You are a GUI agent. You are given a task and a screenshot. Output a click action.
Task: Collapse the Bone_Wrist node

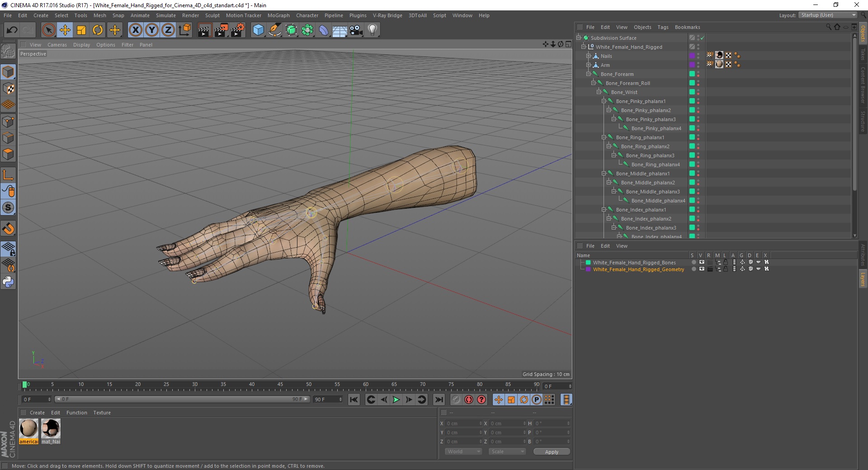[599, 92]
